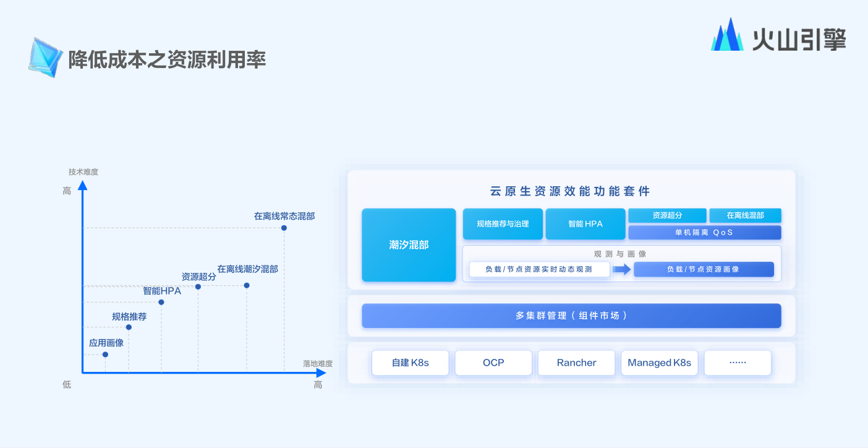Click the 智能 HPA block
The image size is (868, 448).
coord(585,224)
